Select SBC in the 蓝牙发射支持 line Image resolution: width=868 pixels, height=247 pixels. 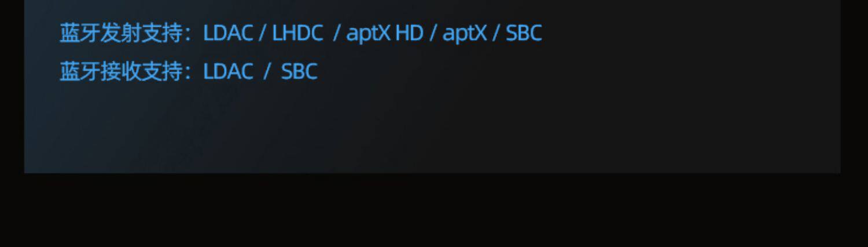coord(524,33)
